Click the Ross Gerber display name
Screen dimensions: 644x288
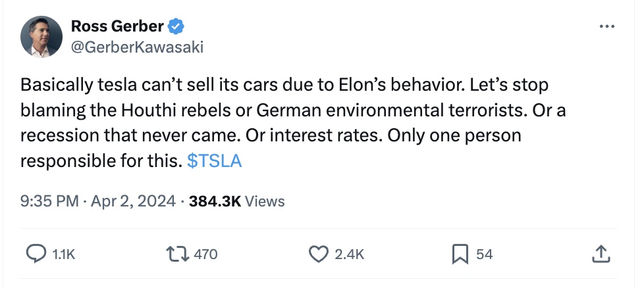point(117,27)
